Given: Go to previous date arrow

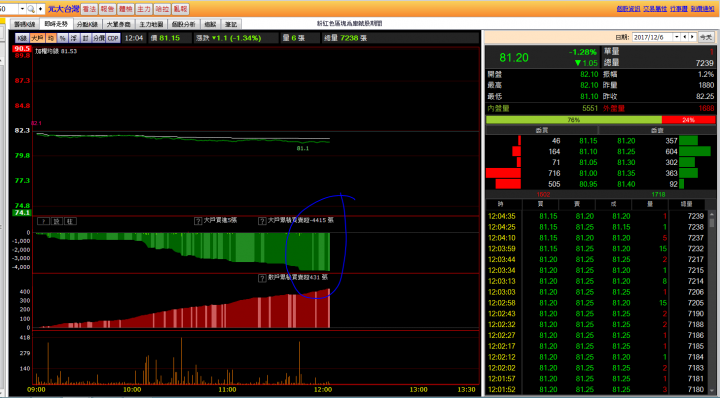Looking at the screenshot, I should pos(685,37).
